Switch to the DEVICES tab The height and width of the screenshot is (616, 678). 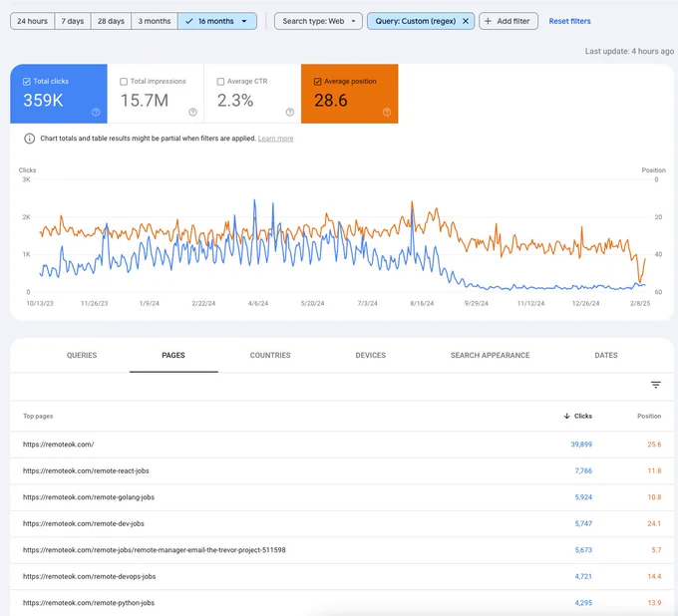pos(371,355)
